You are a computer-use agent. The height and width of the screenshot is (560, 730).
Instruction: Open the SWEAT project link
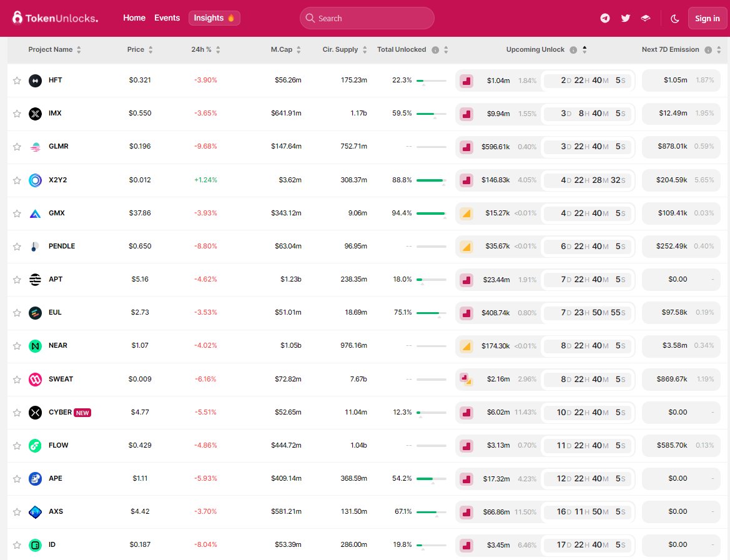pyautogui.click(x=61, y=379)
